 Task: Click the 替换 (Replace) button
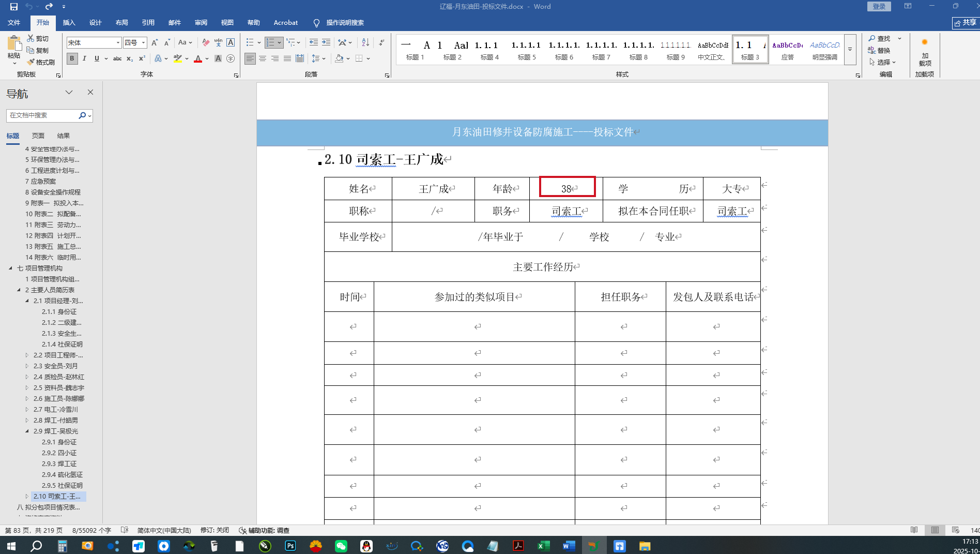(x=879, y=51)
